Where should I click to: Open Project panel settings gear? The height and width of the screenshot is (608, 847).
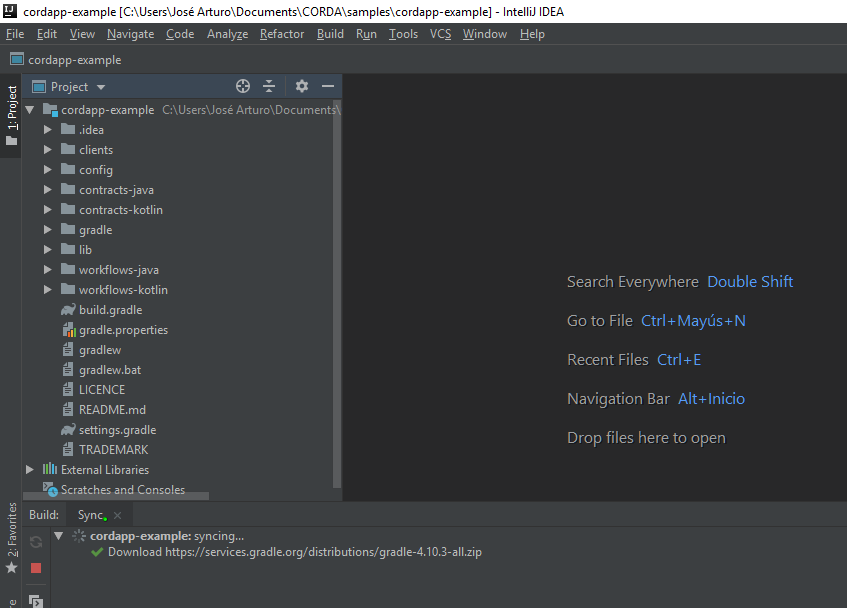click(302, 87)
